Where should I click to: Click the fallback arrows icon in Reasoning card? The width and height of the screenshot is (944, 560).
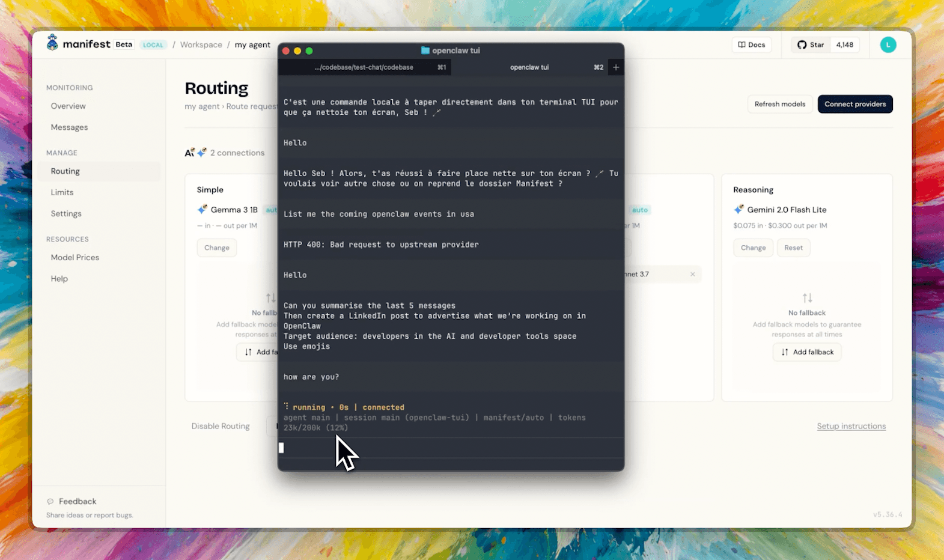pyautogui.click(x=807, y=298)
